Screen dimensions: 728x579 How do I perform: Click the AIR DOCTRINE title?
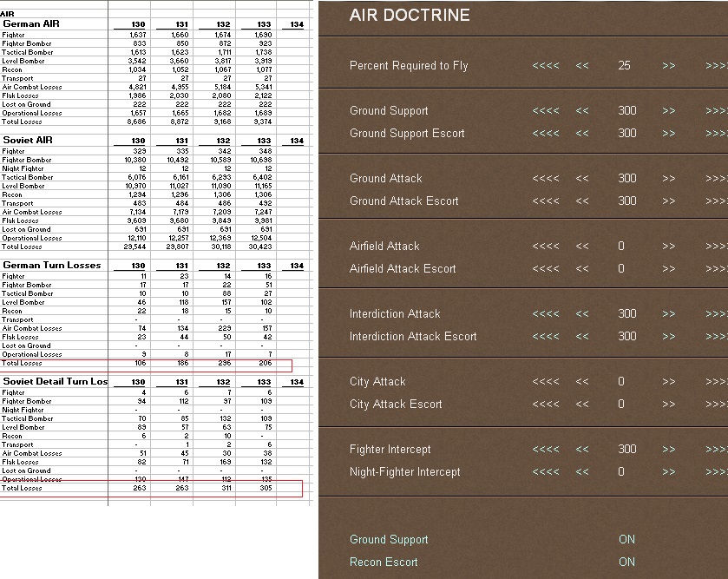(410, 16)
